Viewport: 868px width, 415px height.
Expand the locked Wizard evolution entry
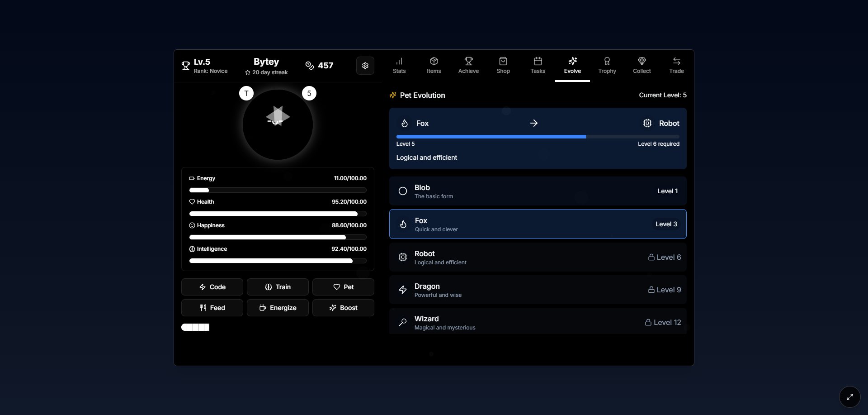coord(537,322)
